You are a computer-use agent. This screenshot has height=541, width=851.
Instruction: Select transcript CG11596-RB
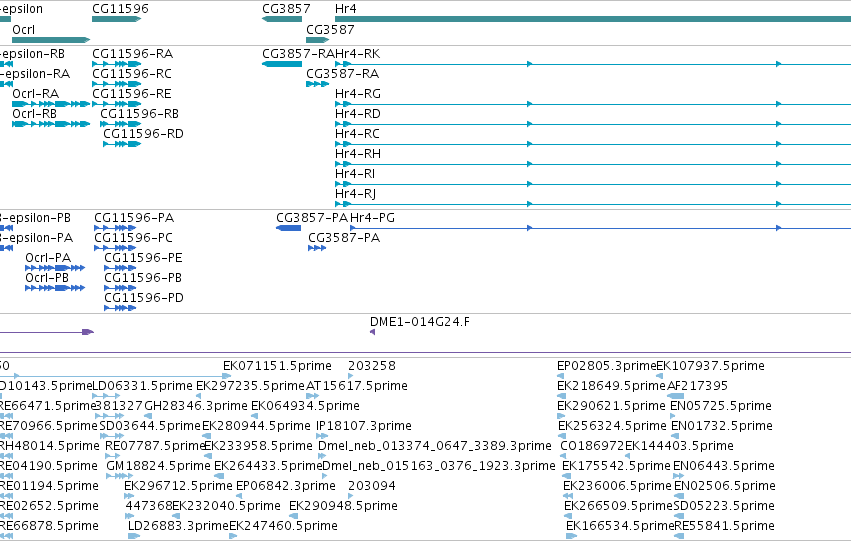point(120,124)
